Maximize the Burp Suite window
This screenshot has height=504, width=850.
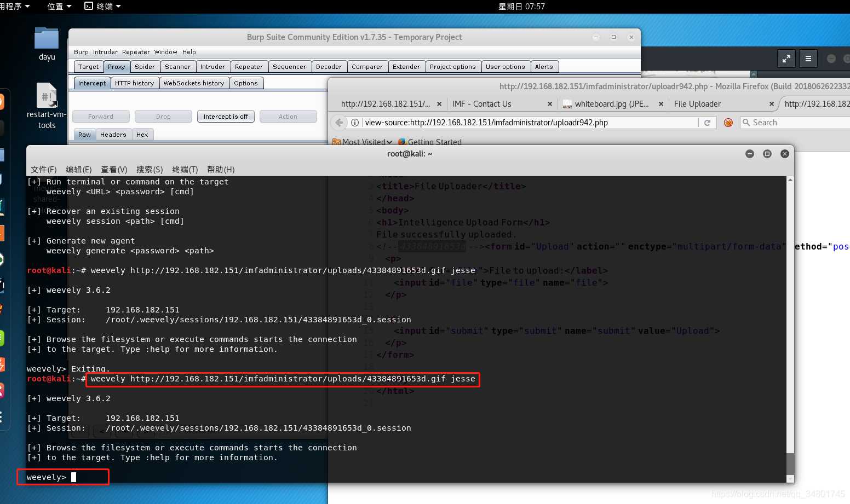(x=613, y=37)
